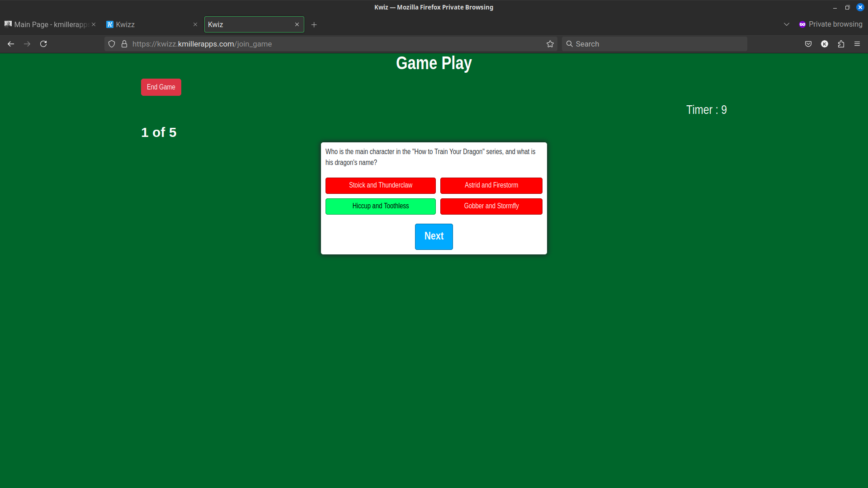Viewport: 868px width, 488px height.
Task: Click the Private browsing indicator
Action: [830, 24]
